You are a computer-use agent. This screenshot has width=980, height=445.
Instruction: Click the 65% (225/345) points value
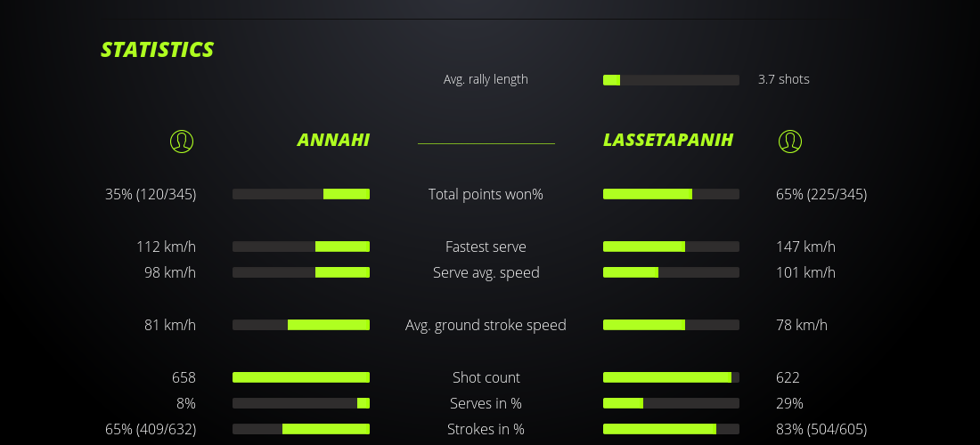821,194
